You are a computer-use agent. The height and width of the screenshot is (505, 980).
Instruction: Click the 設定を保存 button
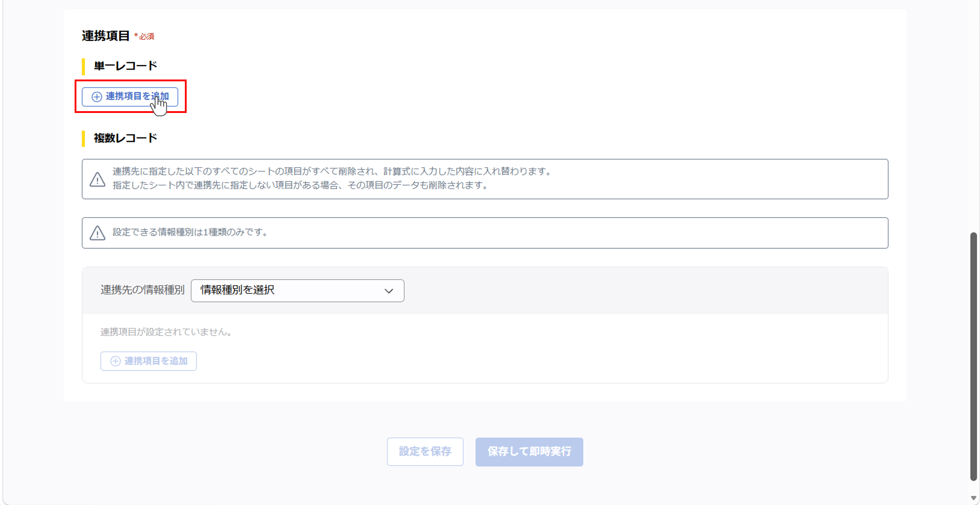click(425, 451)
